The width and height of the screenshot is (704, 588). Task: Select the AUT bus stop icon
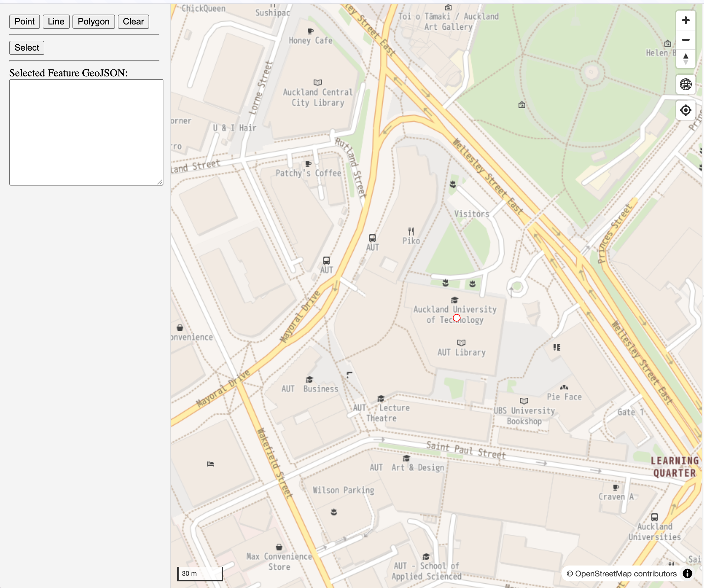[373, 238]
